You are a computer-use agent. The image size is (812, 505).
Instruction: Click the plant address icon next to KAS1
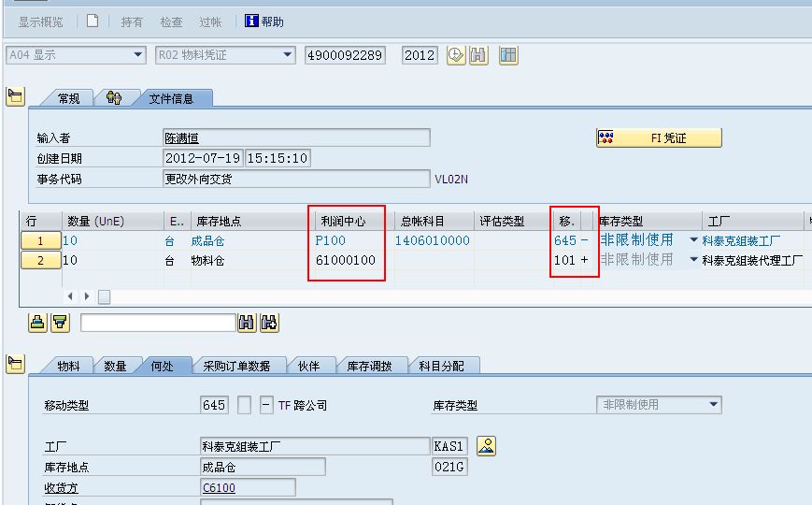486,446
